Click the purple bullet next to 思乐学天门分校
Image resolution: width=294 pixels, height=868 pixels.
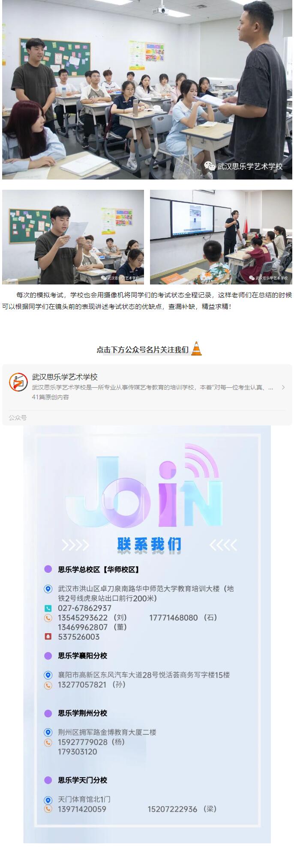(48, 780)
